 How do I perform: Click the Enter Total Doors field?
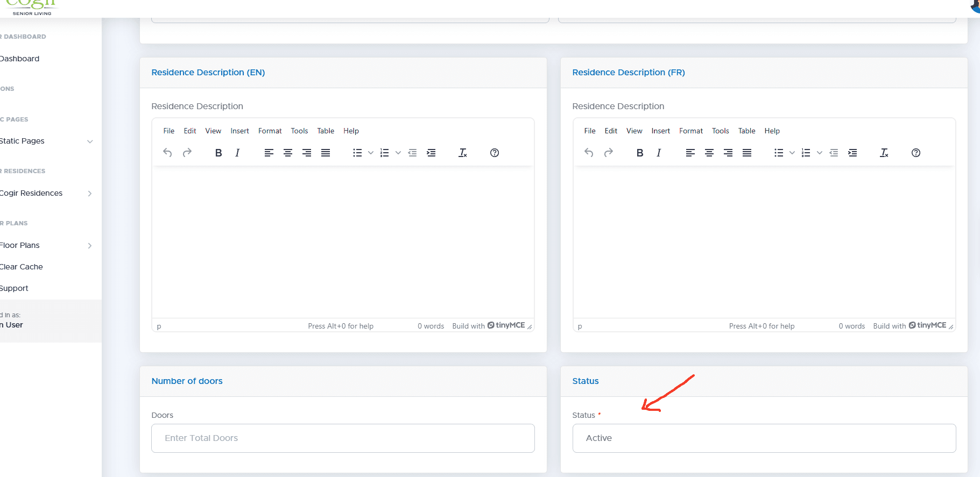(343, 438)
